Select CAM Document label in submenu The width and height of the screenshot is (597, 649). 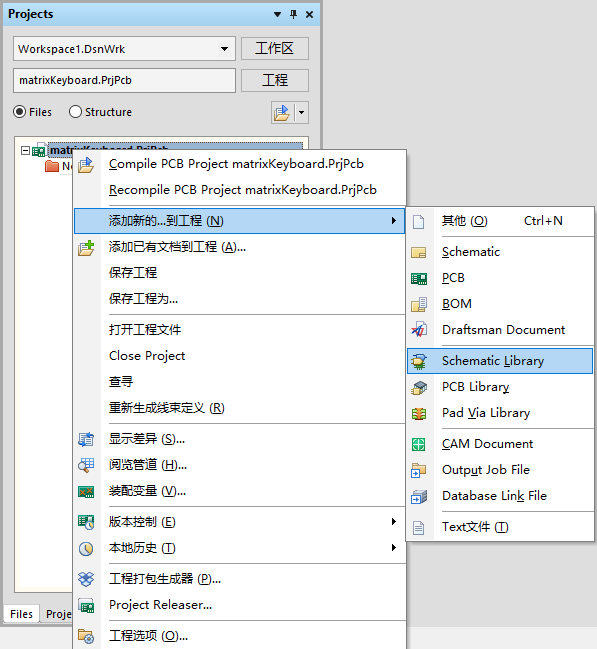pos(487,444)
